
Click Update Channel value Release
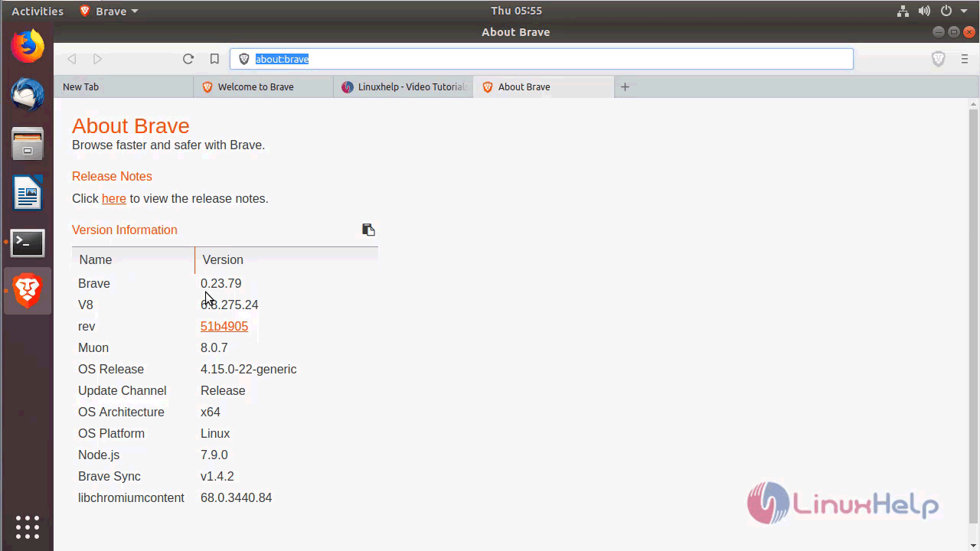click(x=223, y=390)
